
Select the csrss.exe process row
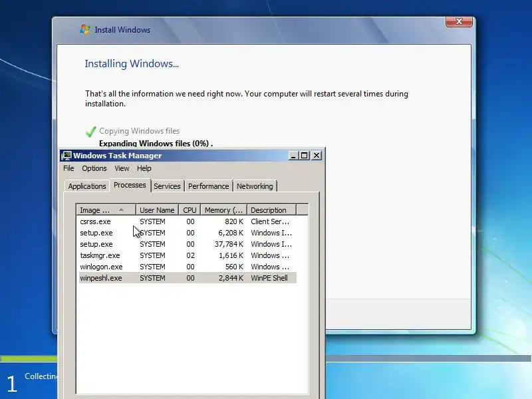(188, 221)
